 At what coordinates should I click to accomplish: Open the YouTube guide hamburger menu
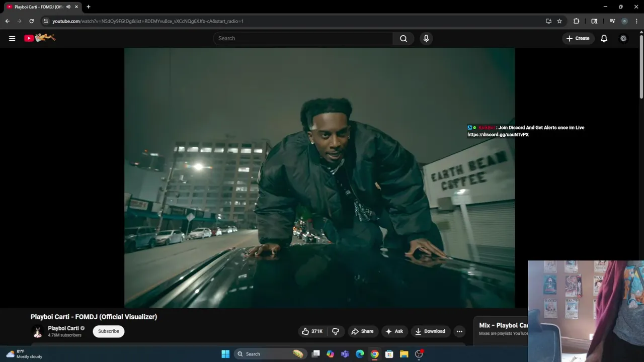12,38
